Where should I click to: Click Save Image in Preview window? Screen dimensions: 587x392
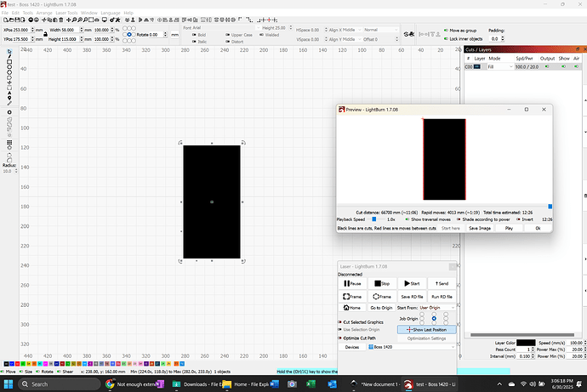[x=480, y=228]
